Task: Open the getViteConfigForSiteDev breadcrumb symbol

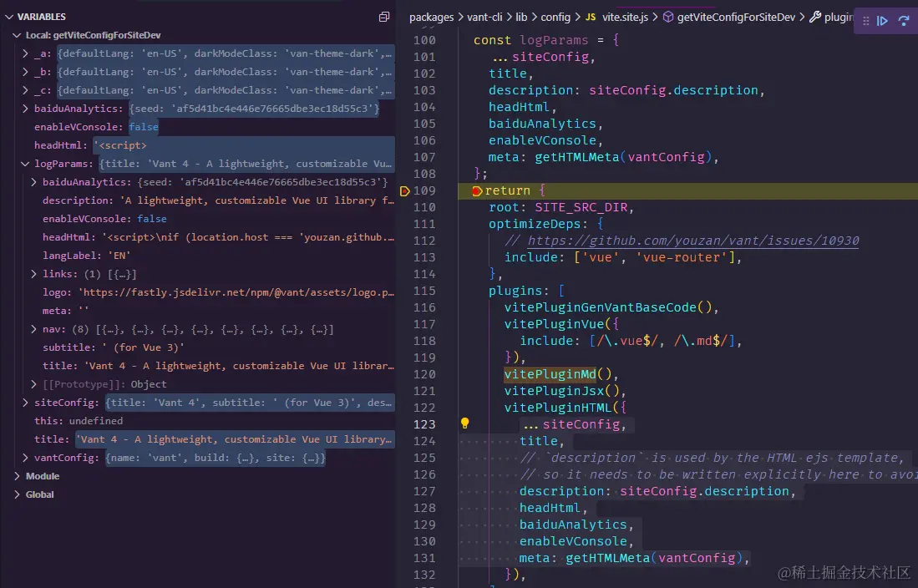Action: click(x=736, y=17)
